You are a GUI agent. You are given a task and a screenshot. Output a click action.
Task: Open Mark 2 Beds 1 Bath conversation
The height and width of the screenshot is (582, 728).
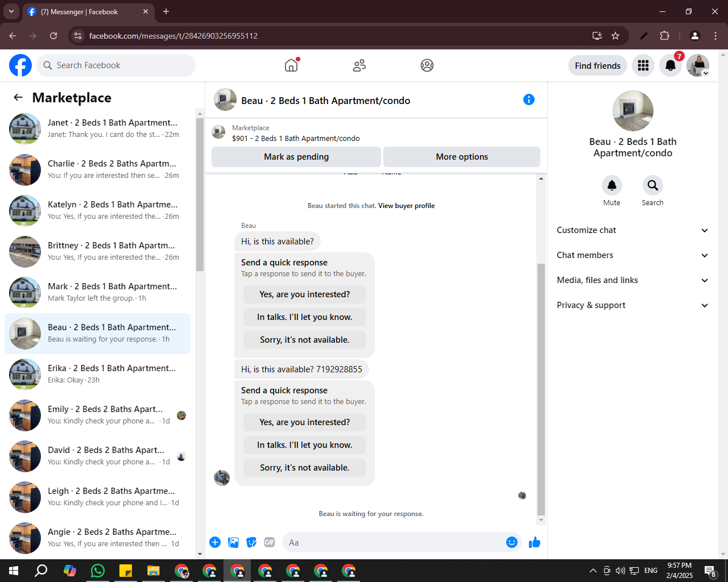98,292
